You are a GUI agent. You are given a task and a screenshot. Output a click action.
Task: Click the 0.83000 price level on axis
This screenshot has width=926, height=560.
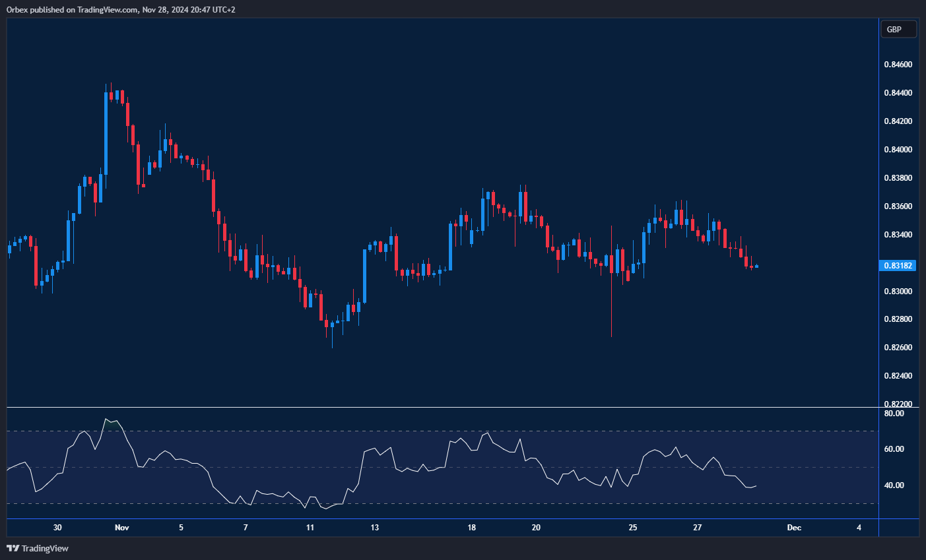click(x=898, y=292)
